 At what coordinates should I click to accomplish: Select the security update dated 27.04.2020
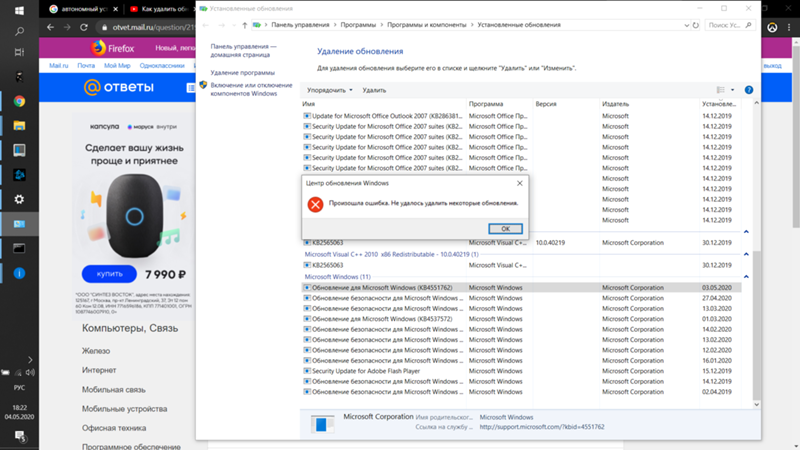[x=521, y=298]
